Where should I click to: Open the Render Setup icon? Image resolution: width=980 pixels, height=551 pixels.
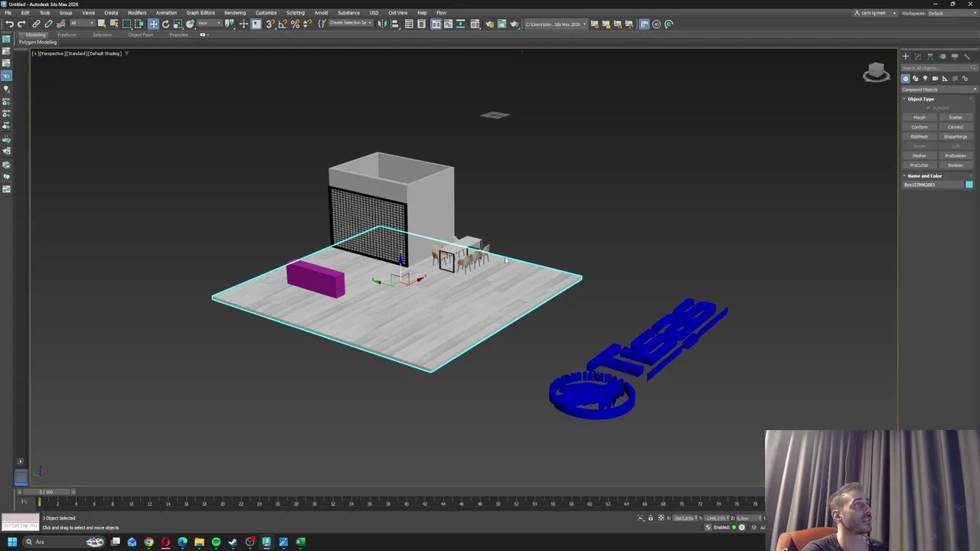point(489,24)
